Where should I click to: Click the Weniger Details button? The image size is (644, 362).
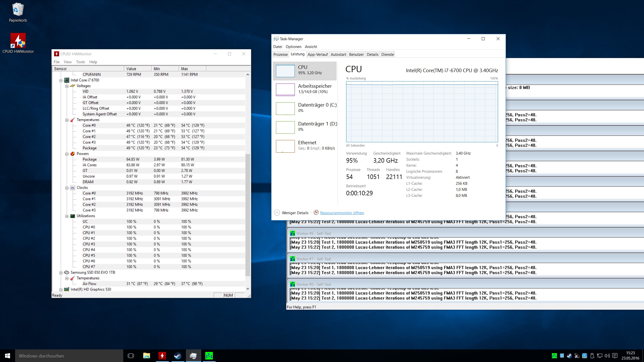291,213
